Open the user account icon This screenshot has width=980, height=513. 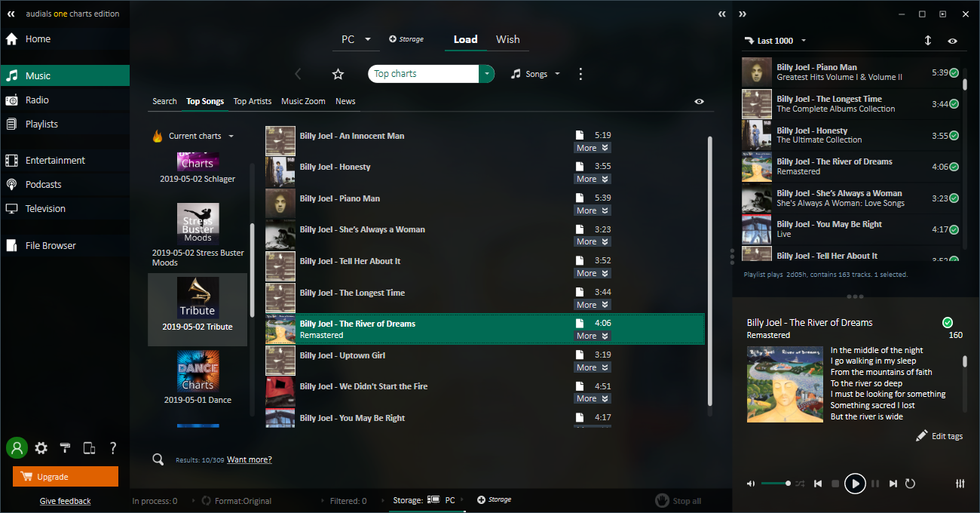16,448
